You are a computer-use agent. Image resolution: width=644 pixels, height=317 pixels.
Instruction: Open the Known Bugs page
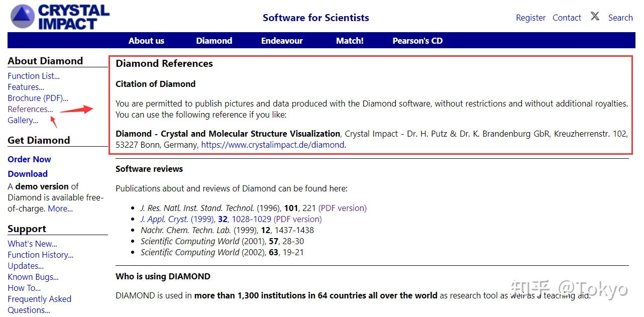pyautogui.click(x=33, y=277)
